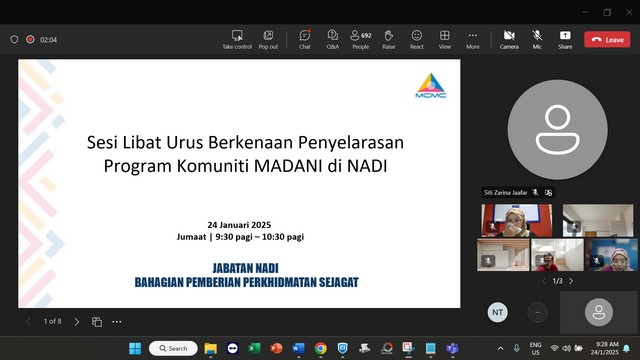Open the Chat panel
This screenshot has width=640, height=360.
304,40
